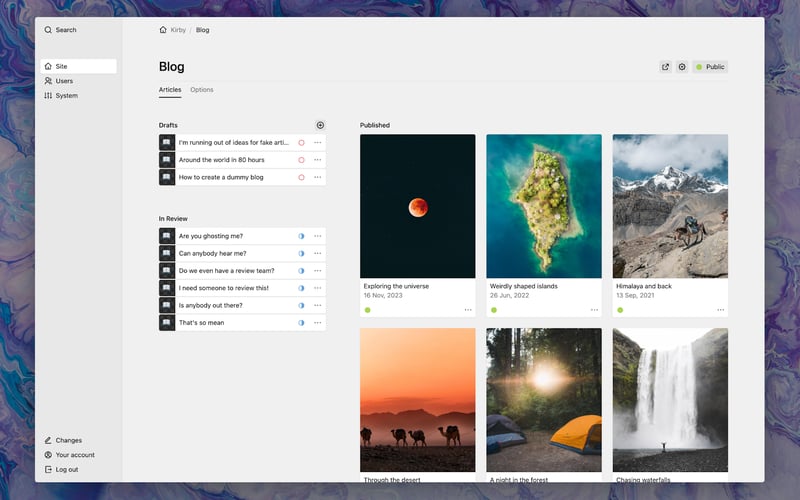
Task: Open options menu for 'Are you ghosting me?'
Action: point(318,236)
